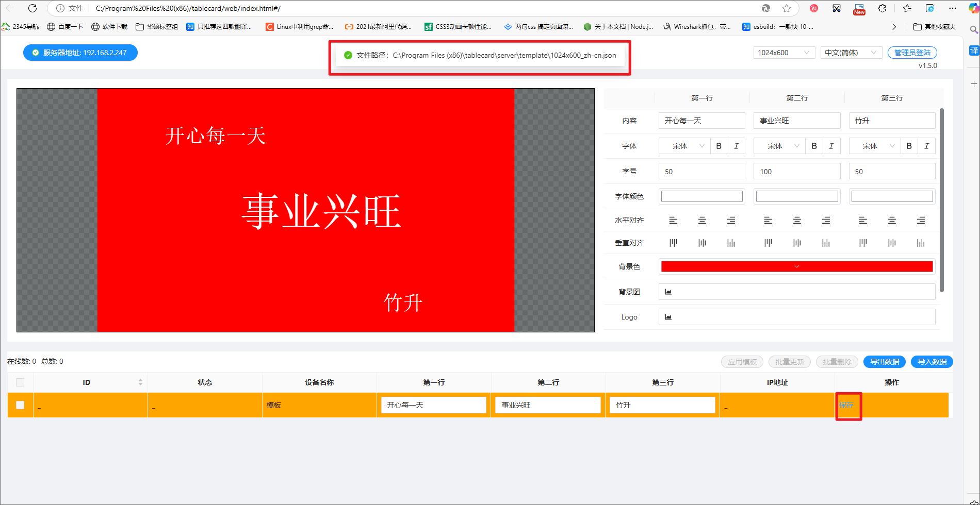Viewport: 980px width, 505px height.
Task: Toggle select-all checkbox in table header
Action: click(x=20, y=382)
